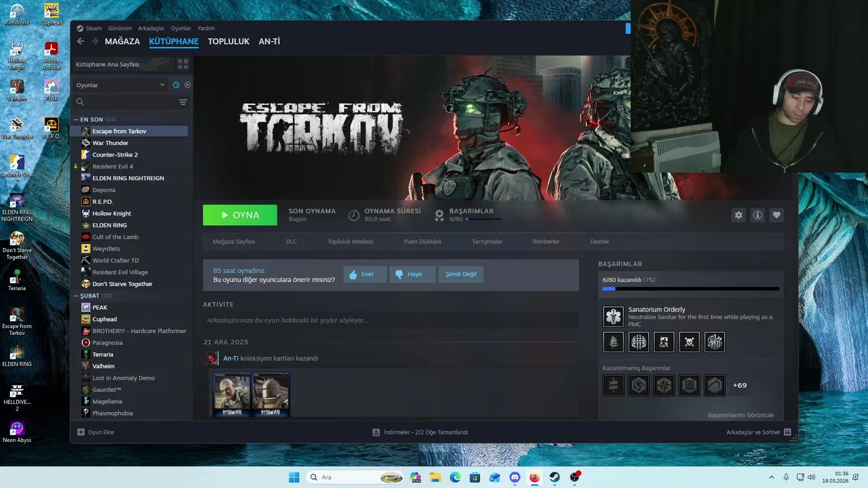Open RimWorld desktop shortcut
The image size is (868, 488).
(17, 14)
